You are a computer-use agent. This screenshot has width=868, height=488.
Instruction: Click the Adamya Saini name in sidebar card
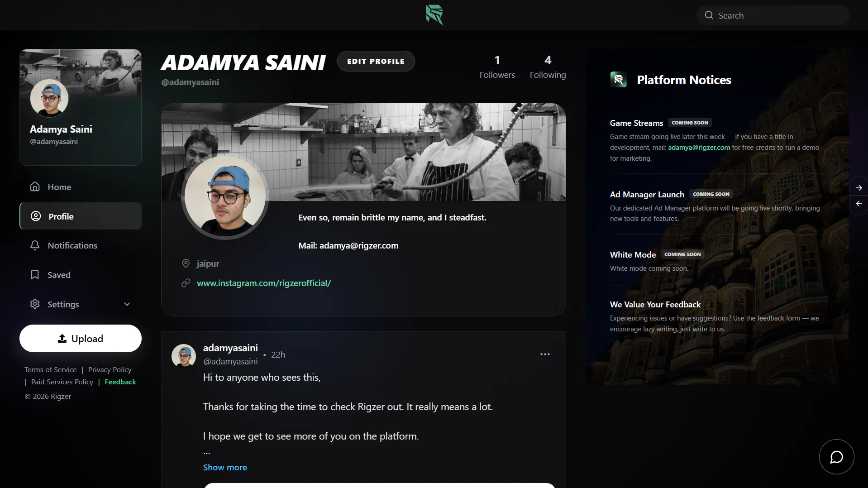pyautogui.click(x=61, y=129)
